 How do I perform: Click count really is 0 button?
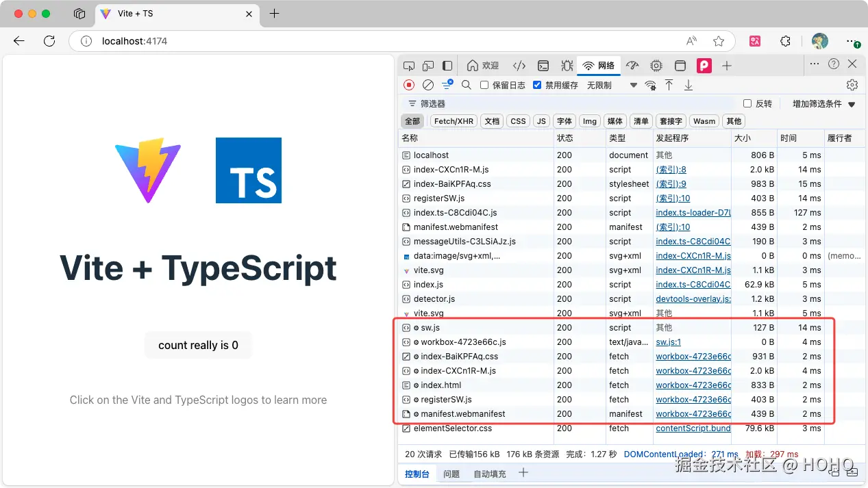pyautogui.click(x=198, y=345)
